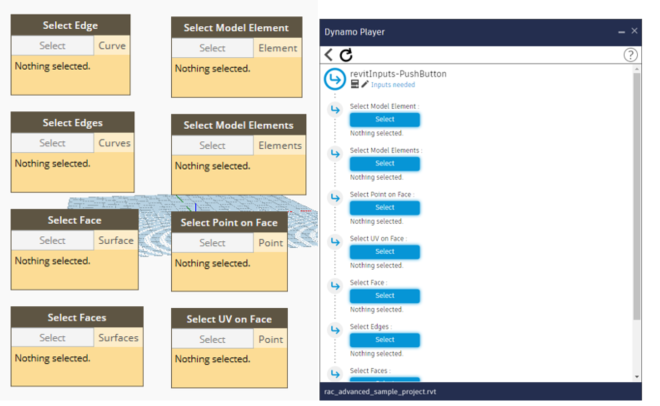
Task: Click 'Nothing selected.' under Select Model Element in Player
Action: [x=376, y=133]
